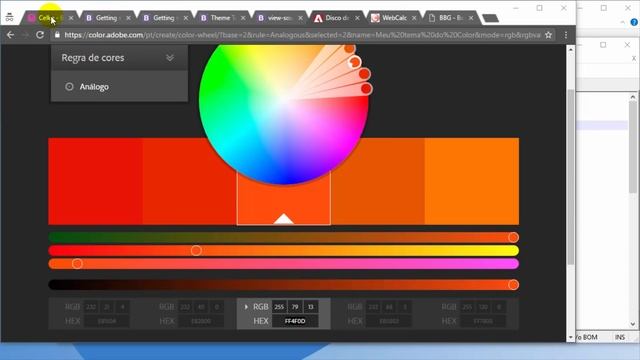The width and height of the screenshot is (640, 360).
Task: Close the Theme tab
Action: [243, 18]
